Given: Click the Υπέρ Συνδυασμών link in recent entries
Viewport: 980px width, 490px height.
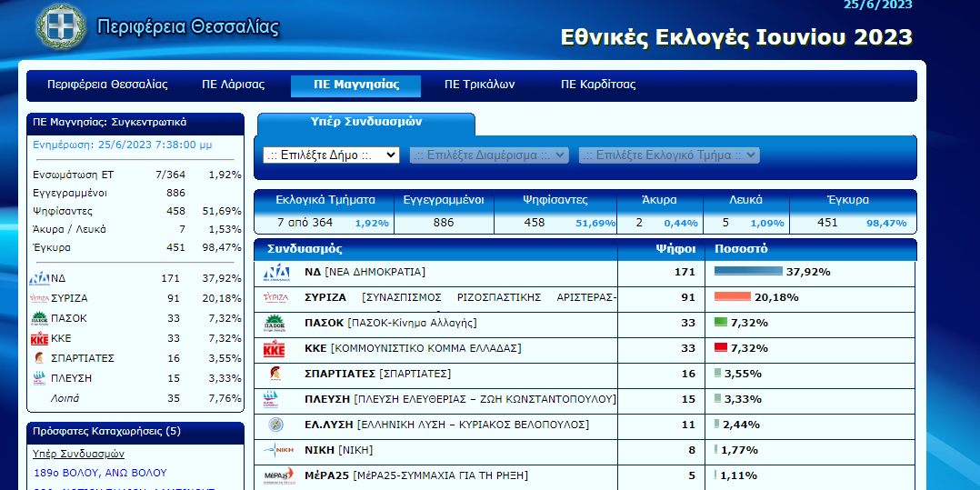Looking at the screenshot, I should (78, 454).
